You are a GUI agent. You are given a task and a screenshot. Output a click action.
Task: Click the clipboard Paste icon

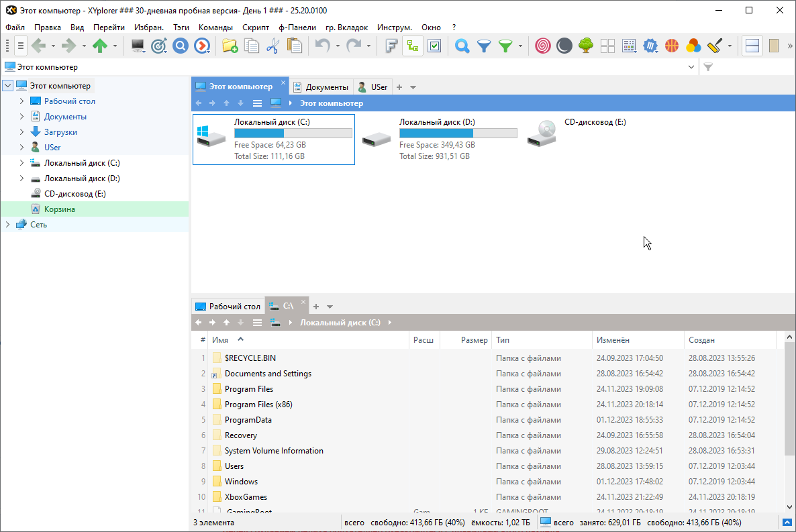coord(295,46)
